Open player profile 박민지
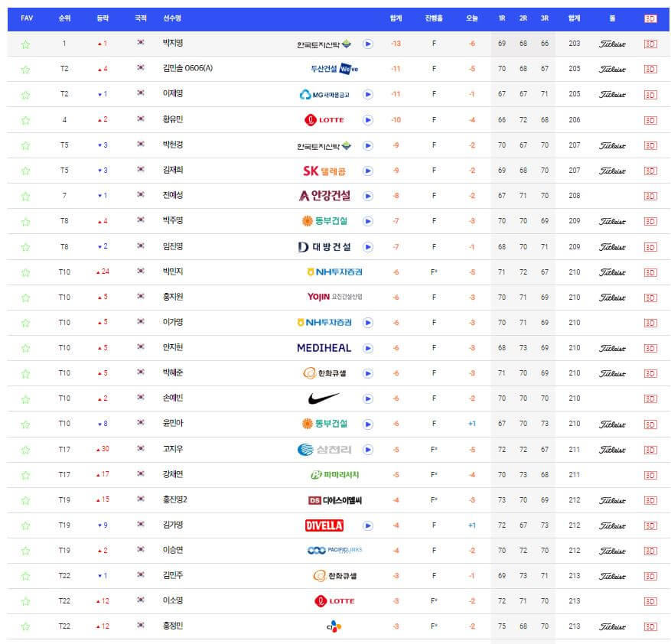Screen dimensions: 671x644 (x=173, y=272)
